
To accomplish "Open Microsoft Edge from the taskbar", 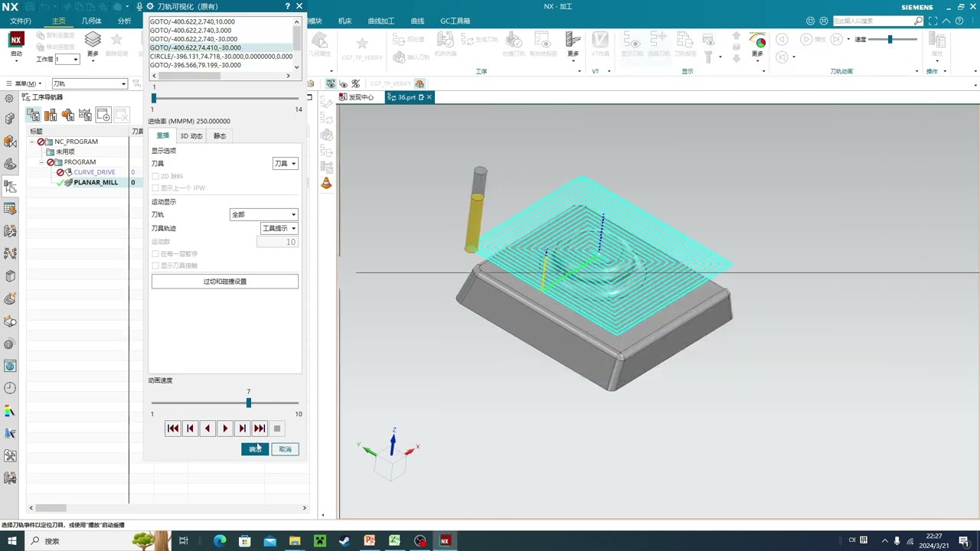I will click(x=220, y=541).
